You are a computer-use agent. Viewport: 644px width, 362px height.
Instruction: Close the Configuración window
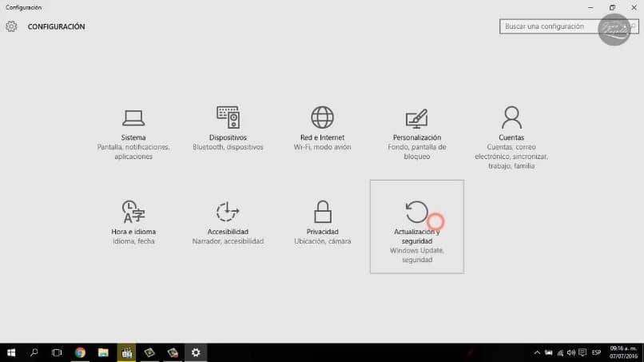(x=634, y=7)
